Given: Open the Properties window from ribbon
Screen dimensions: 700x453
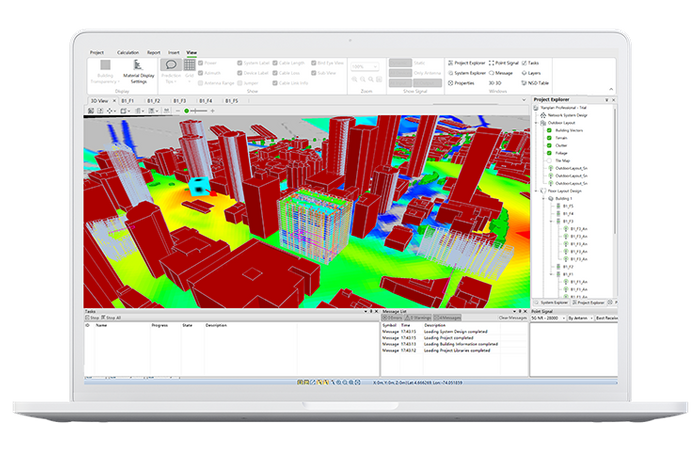Looking at the screenshot, I should point(450,83).
